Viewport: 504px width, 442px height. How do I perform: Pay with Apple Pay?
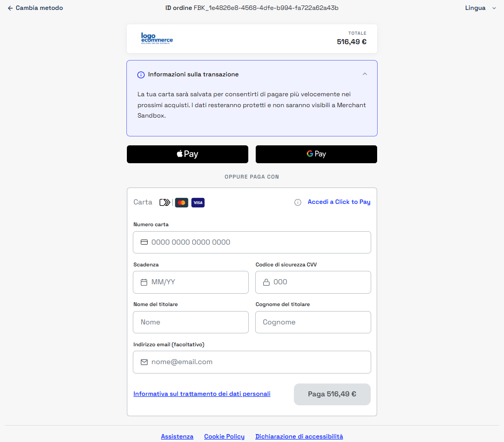click(187, 154)
